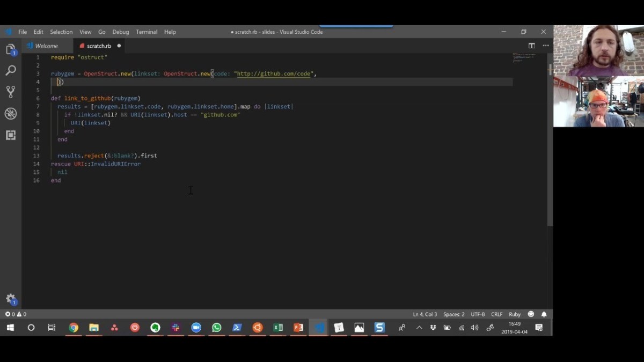The width and height of the screenshot is (644, 362).
Task: Split the editor to the right
Action: click(532, 46)
